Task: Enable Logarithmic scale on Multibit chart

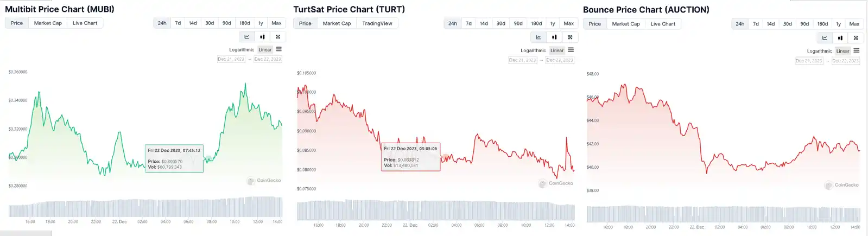Action: [x=242, y=50]
